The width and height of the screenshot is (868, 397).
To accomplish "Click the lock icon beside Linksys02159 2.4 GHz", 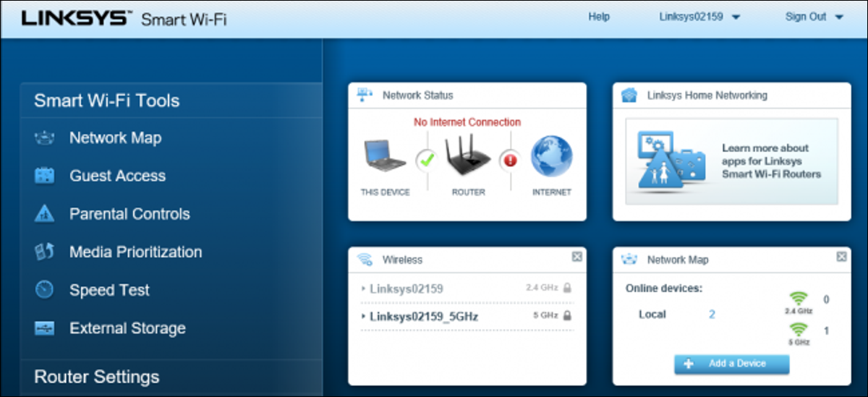I will pyautogui.click(x=568, y=288).
